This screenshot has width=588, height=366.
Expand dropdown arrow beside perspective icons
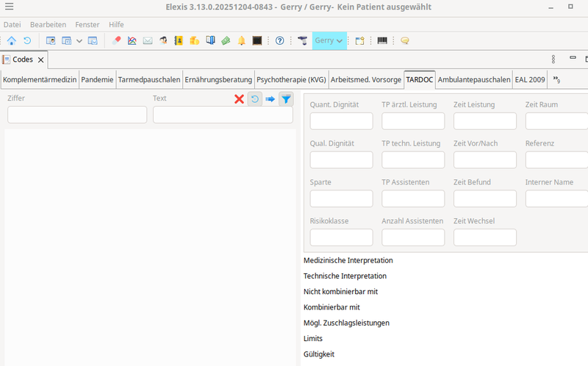[x=79, y=41]
